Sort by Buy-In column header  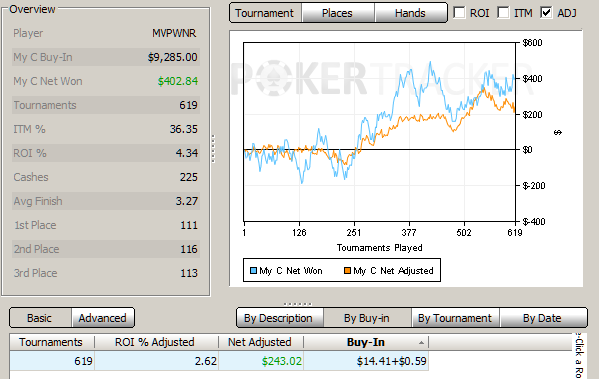point(366,342)
